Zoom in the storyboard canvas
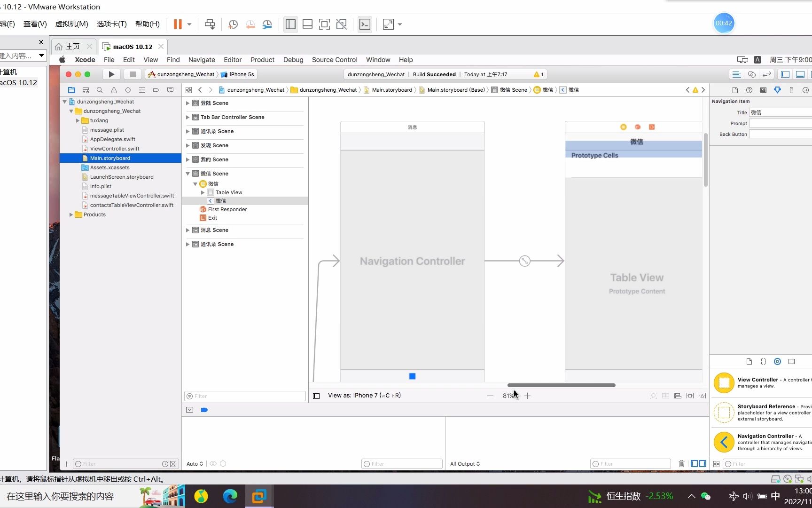 [527, 396]
